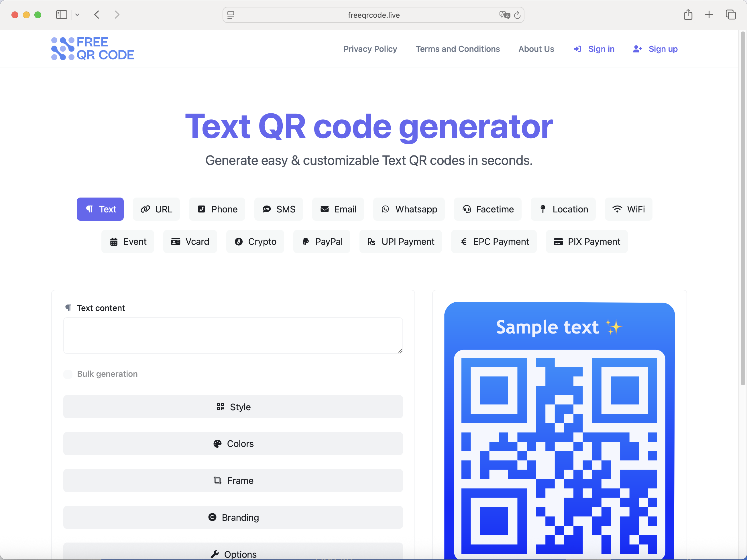Select the EPC Payment QR type tab
This screenshot has width=747, height=560.
click(494, 242)
